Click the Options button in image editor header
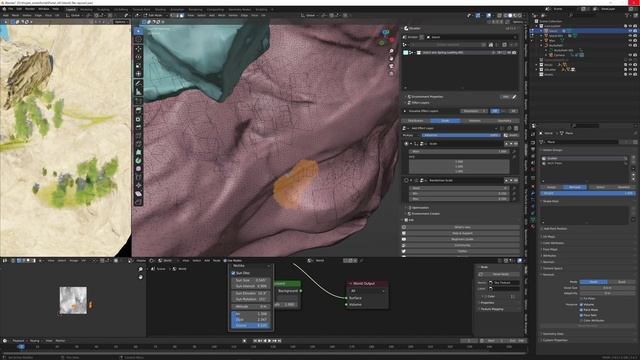Viewport: 640px width, 360px height. [x=120, y=22]
